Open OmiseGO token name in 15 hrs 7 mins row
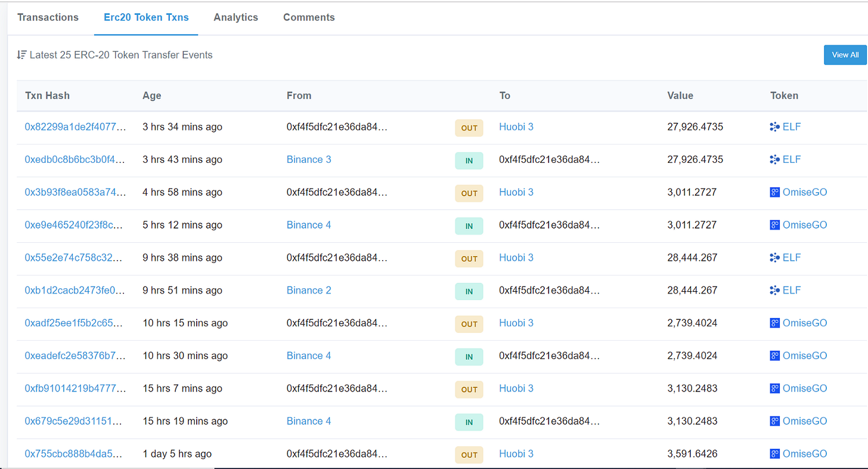Viewport: 868px width, 469px height. [805, 388]
